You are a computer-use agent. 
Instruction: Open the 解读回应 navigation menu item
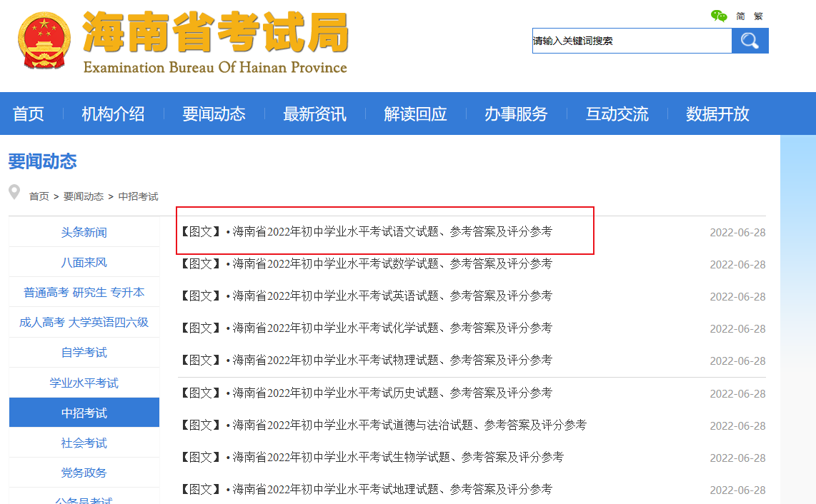pyautogui.click(x=415, y=114)
